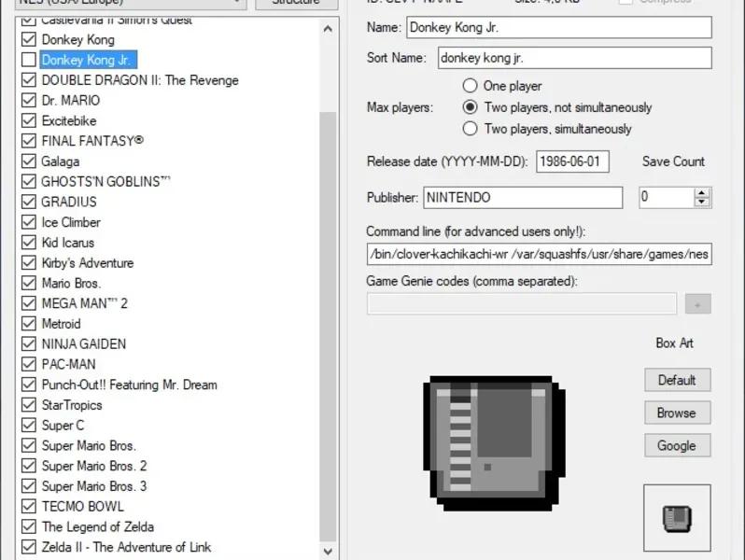The image size is (745, 560).
Task: Select Kirby's Adventure game name
Action: (88, 263)
